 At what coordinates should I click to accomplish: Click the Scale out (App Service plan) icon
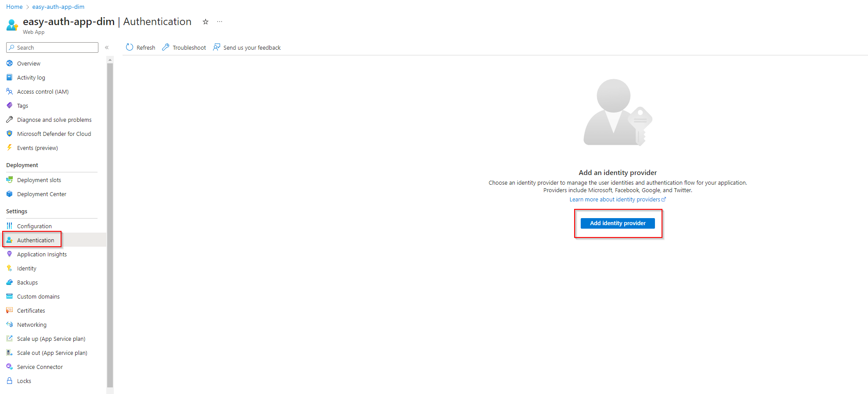click(9, 353)
